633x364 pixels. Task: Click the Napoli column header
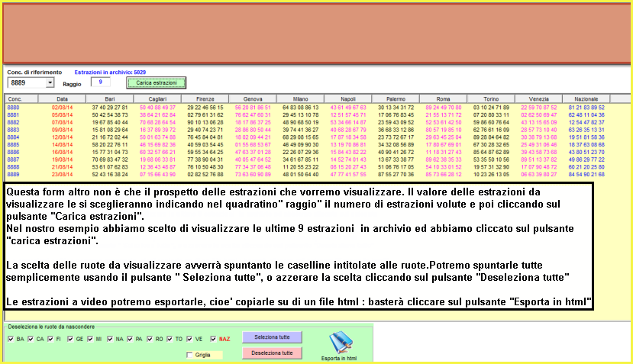point(348,99)
